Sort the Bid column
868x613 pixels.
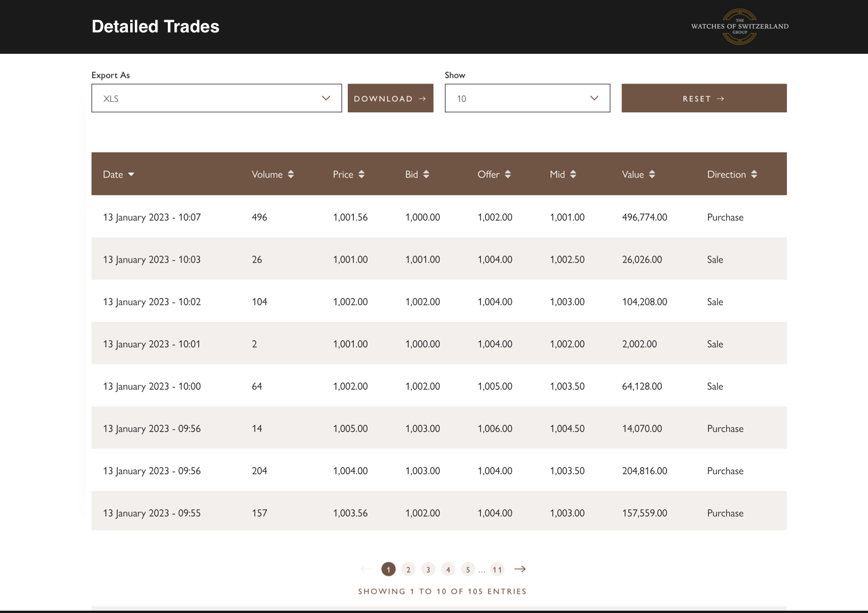coord(426,174)
